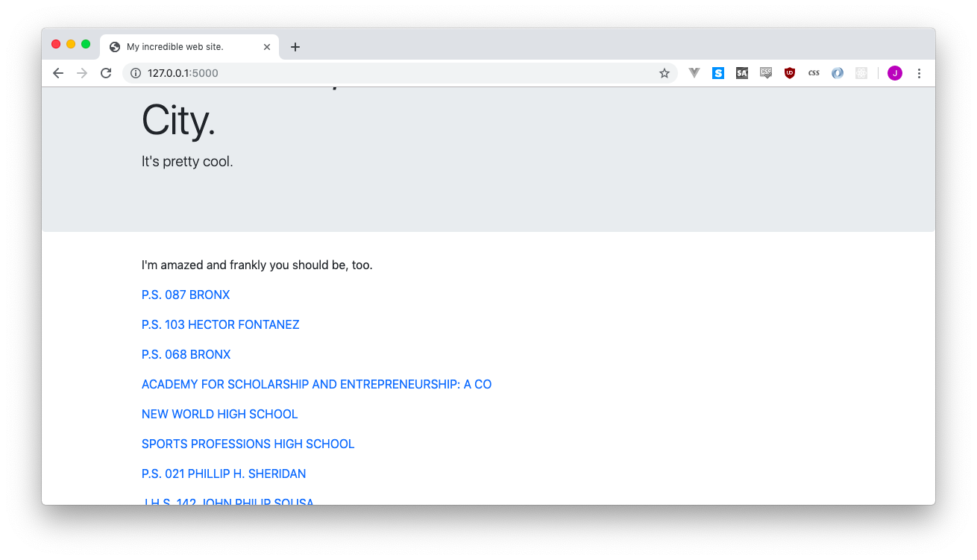Image resolution: width=977 pixels, height=560 pixels.
Task: Open a new browser tab
Action: click(295, 47)
